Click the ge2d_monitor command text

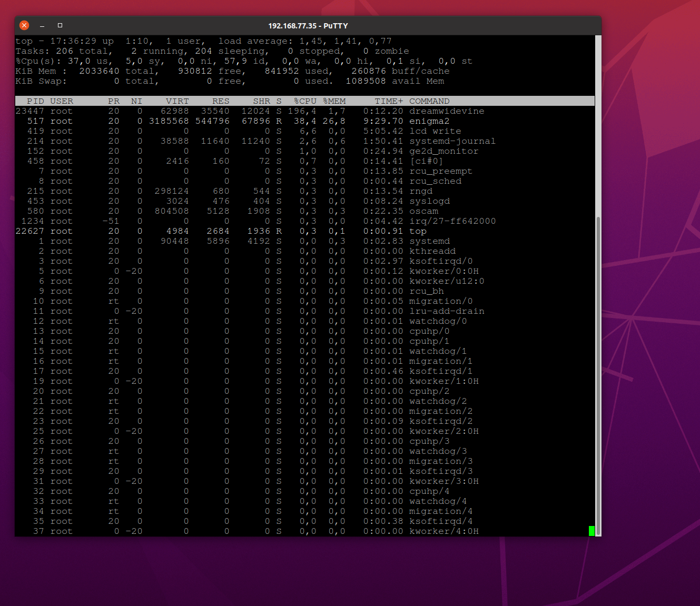click(443, 151)
